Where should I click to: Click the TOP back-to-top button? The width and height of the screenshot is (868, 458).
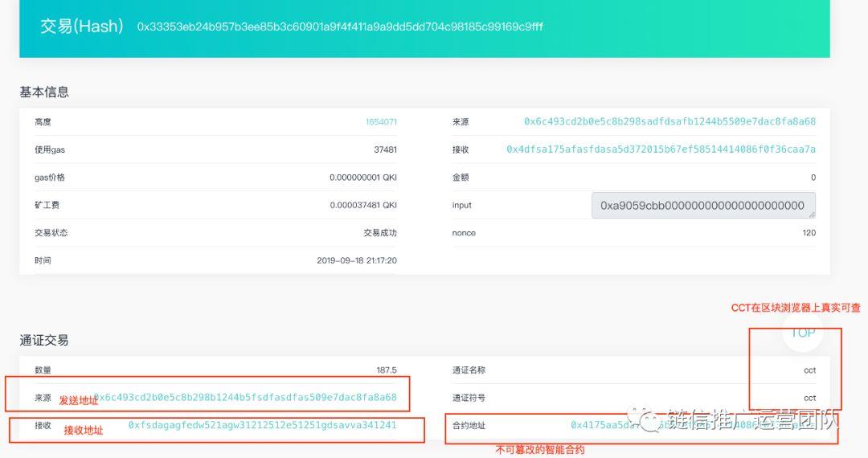(x=802, y=333)
